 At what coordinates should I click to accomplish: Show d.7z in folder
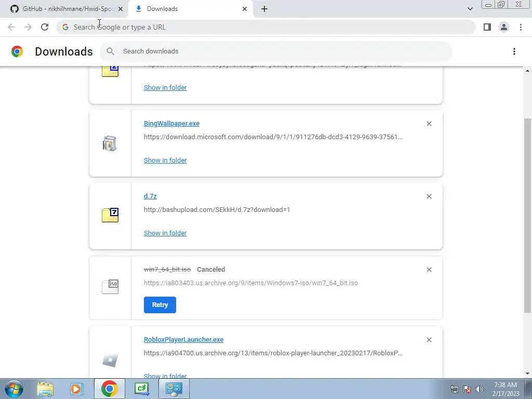tap(165, 233)
